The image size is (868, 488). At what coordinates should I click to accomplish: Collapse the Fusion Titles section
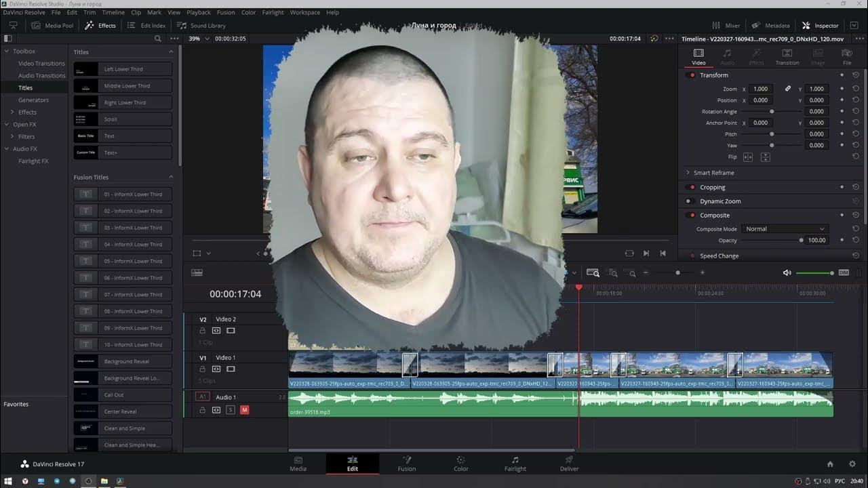click(171, 177)
